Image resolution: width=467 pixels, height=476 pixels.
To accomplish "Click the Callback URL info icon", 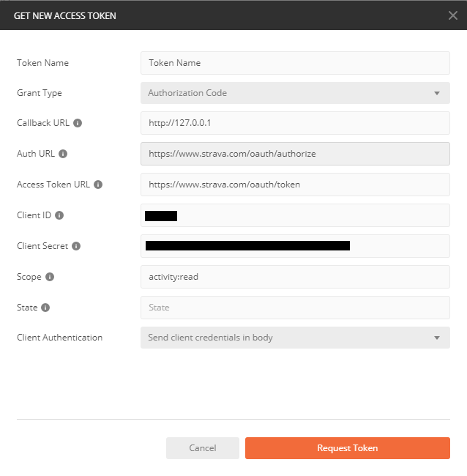I will pos(78,123).
